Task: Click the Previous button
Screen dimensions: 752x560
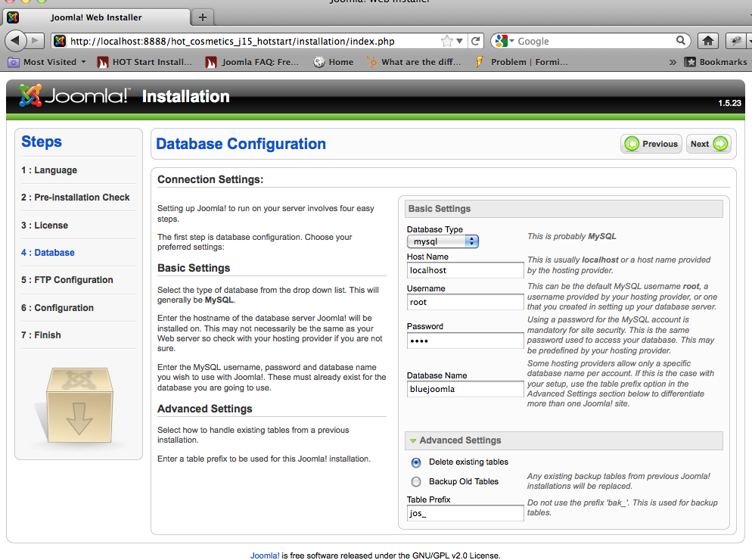Action: pyautogui.click(x=651, y=144)
